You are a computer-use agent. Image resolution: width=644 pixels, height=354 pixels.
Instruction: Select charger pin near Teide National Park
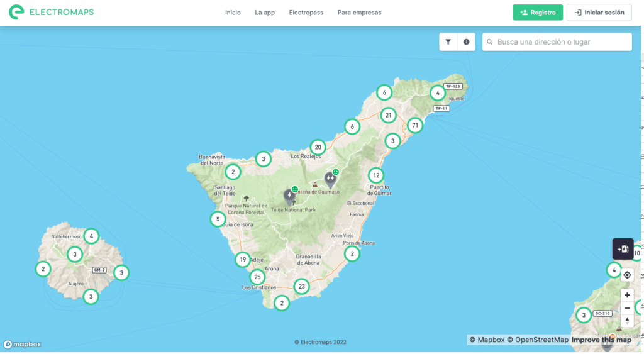coord(289,196)
